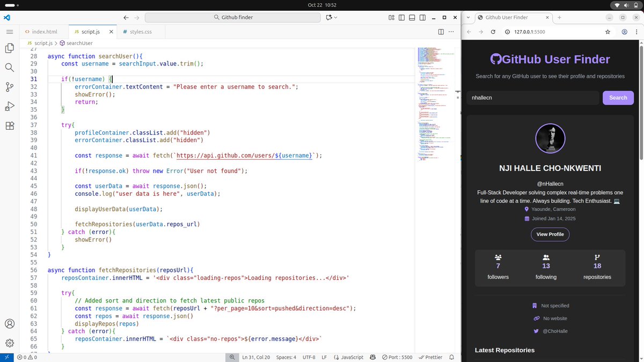644x362 pixels.
Task: Click the 13 following stat
Action: click(x=546, y=267)
